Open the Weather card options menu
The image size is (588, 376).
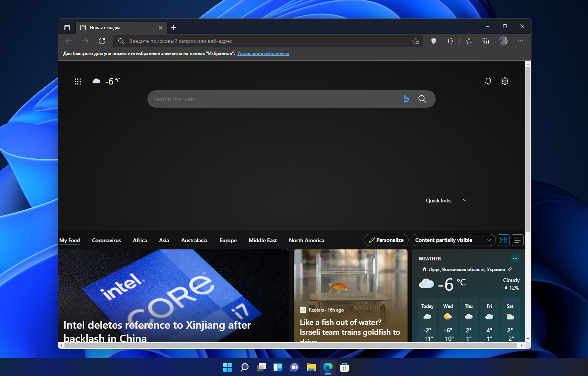[x=515, y=258]
